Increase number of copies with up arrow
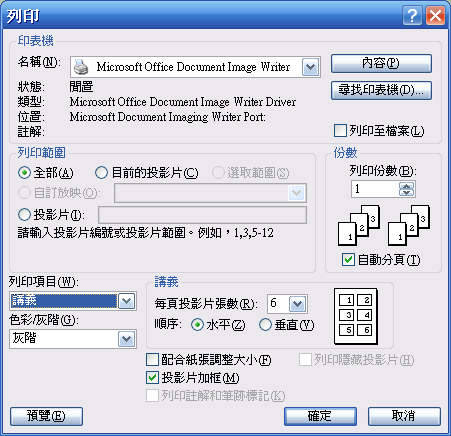 coord(406,185)
